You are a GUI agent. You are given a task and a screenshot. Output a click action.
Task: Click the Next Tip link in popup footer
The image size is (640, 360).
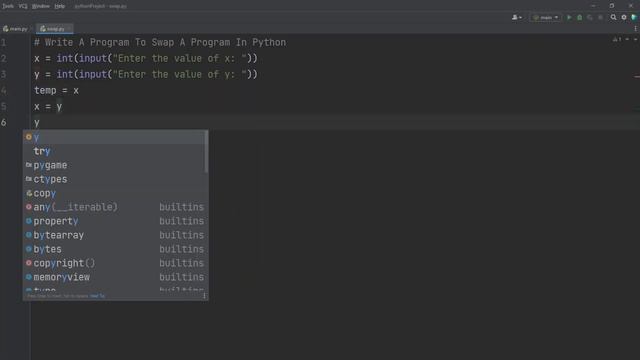click(98, 296)
